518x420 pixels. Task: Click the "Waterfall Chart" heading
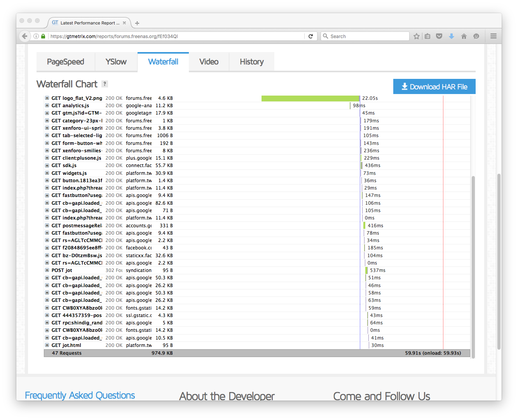(67, 84)
